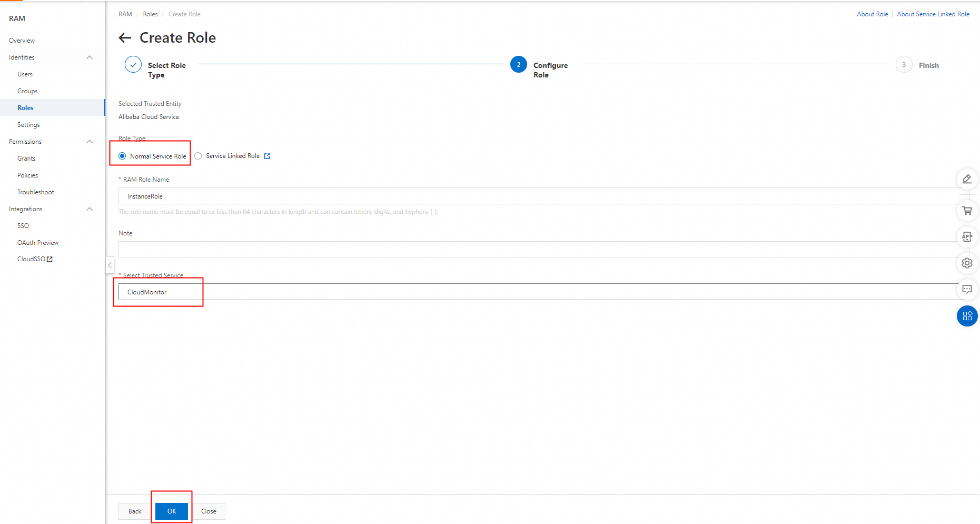Click the step 3 Finish circle

[x=904, y=64]
